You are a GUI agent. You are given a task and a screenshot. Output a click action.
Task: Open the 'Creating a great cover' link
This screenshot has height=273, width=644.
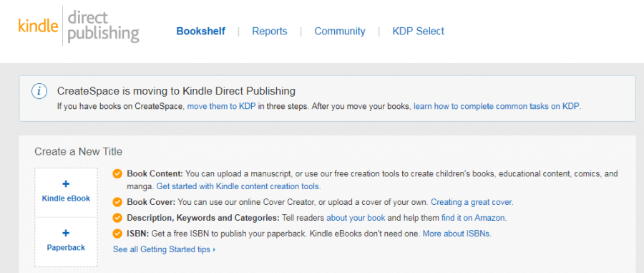(x=472, y=202)
